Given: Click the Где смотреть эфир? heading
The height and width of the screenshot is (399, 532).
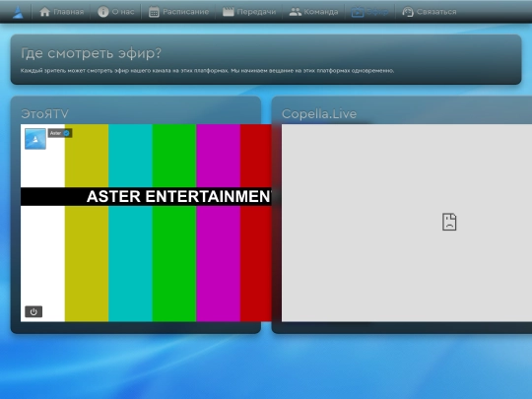Looking at the screenshot, I should [91, 53].
